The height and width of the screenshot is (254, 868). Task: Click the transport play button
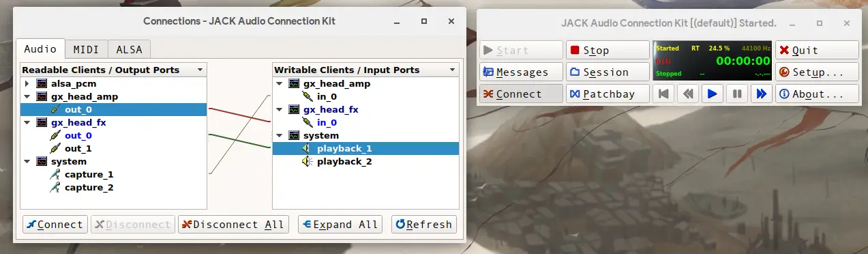(x=713, y=94)
